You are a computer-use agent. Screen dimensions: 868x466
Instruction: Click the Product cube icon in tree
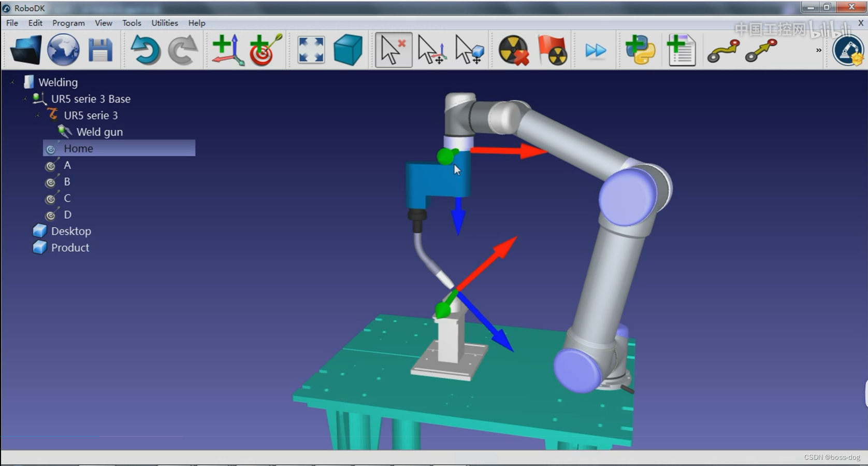pyautogui.click(x=39, y=248)
